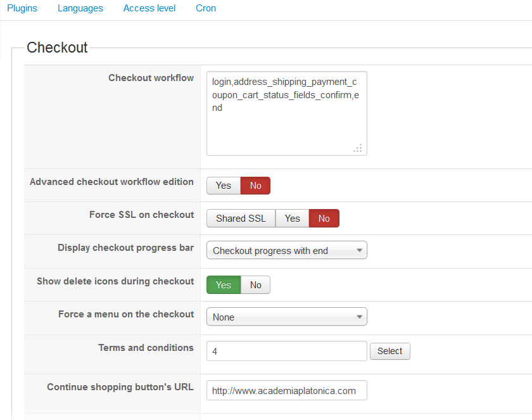Select No for Show delete icons during checkout
This screenshot has width=532, height=420.
[256, 285]
